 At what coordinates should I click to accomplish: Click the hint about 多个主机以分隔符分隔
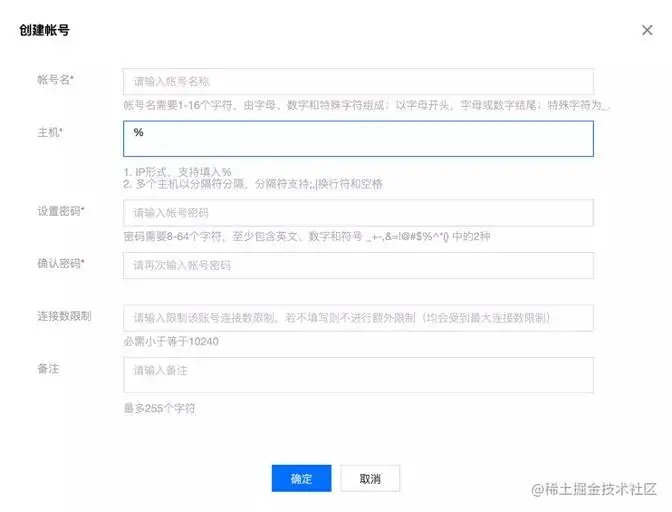[253, 184]
